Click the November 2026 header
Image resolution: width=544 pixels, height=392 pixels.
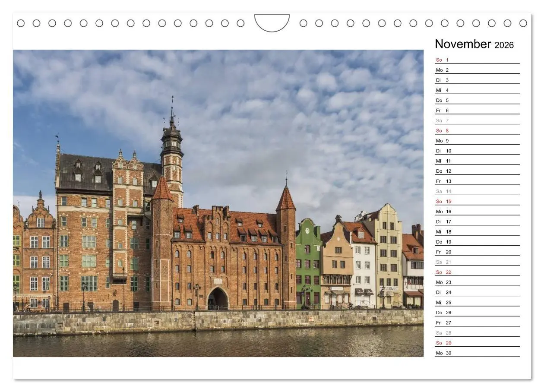pos(475,44)
